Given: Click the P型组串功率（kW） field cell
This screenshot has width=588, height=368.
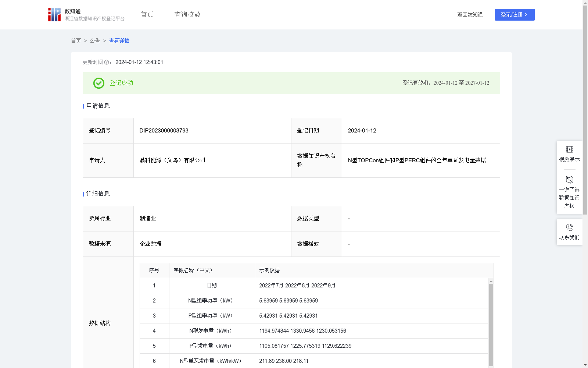Looking at the screenshot, I should (212, 316).
